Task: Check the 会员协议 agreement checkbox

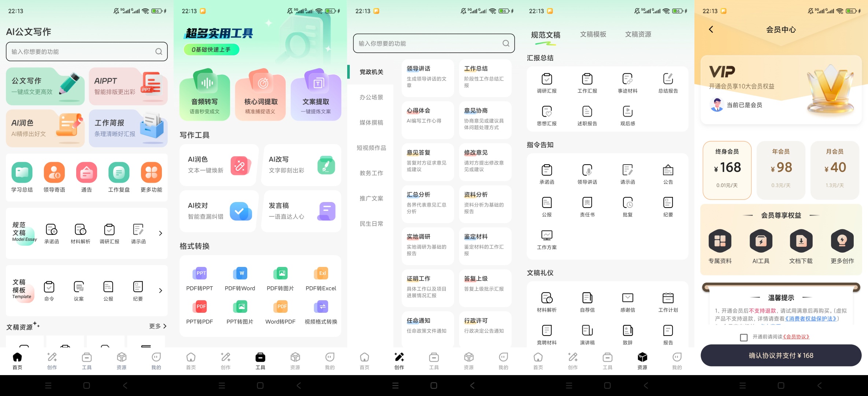Action: [x=743, y=337]
